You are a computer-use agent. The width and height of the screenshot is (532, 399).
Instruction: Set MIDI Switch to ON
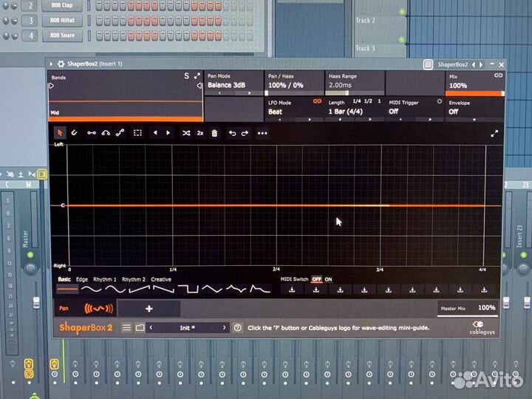pyautogui.click(x=328, y=279)
